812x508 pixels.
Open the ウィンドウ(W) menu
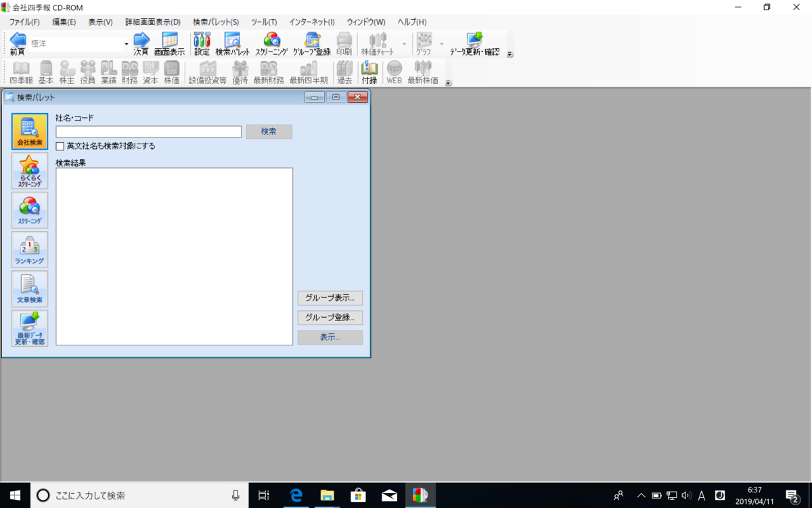366,22
